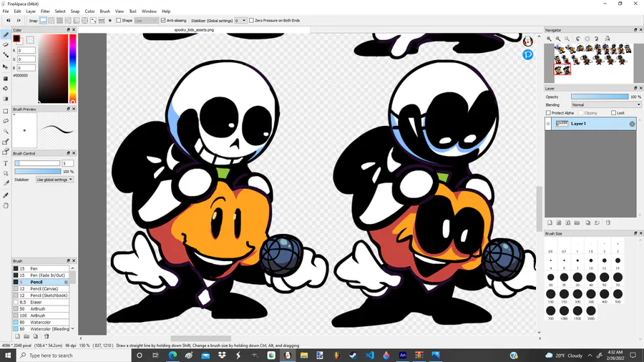Enable the Protect Alpha checkbox
The height and width of the screenshot is (362, 644).
coord(548,113)
